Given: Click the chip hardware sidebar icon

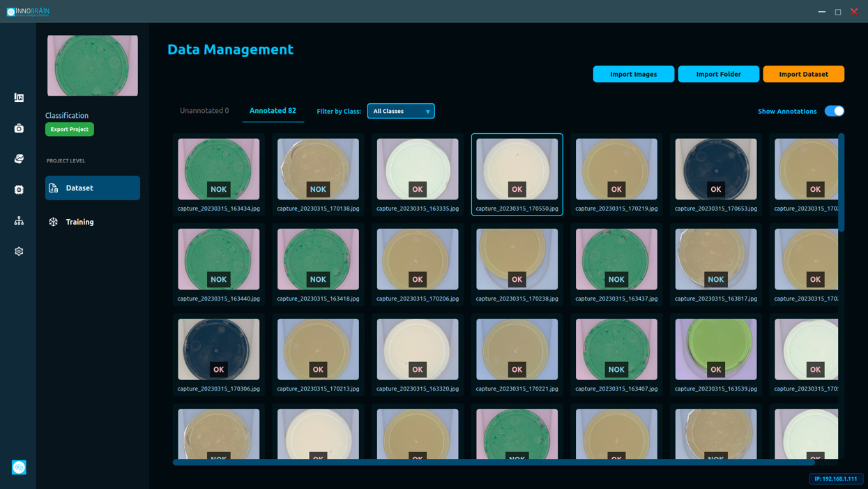Looking at the screenshot, I should click(x=19, y=190).
